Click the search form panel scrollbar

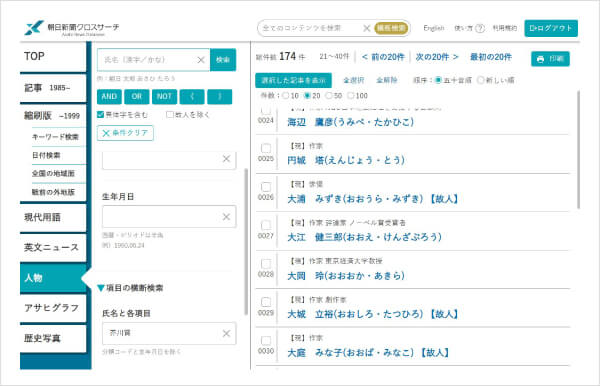(x=246, y=242)
